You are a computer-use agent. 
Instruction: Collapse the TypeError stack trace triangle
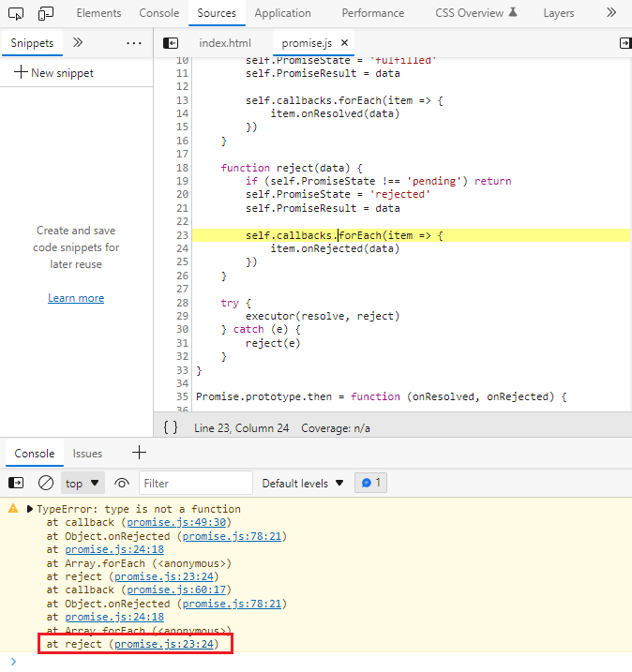30,509
